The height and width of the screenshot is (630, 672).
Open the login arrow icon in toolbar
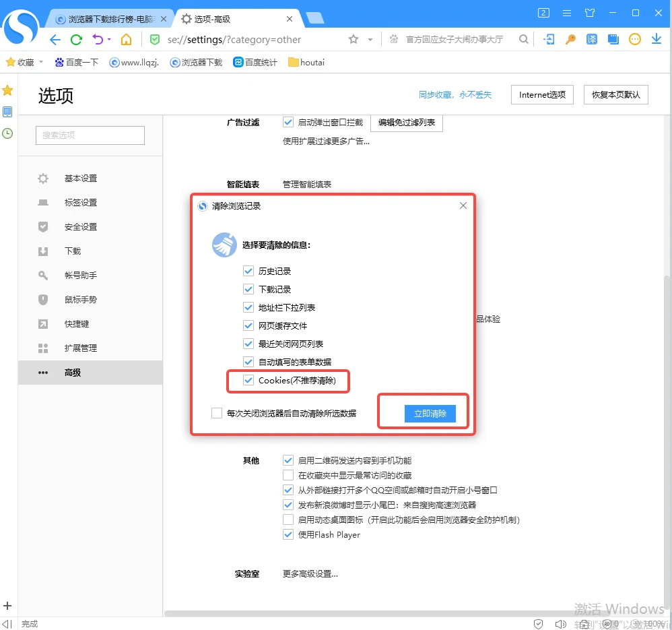click(x=549, y=40)
